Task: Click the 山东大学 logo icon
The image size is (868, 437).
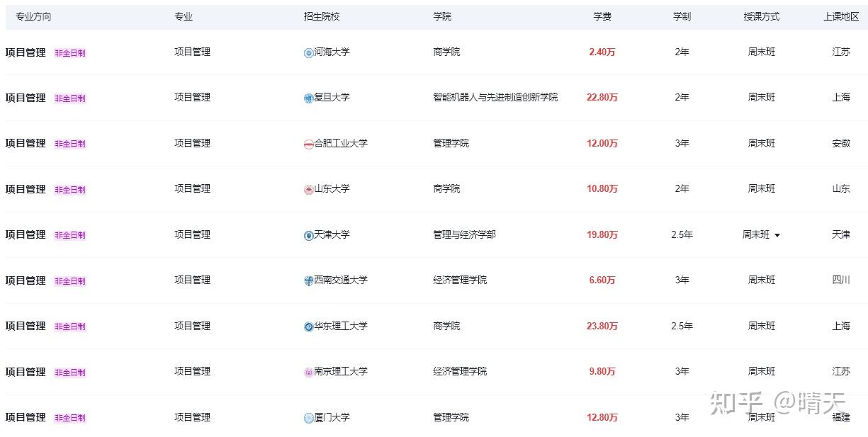Action: (x=308, y=189)
